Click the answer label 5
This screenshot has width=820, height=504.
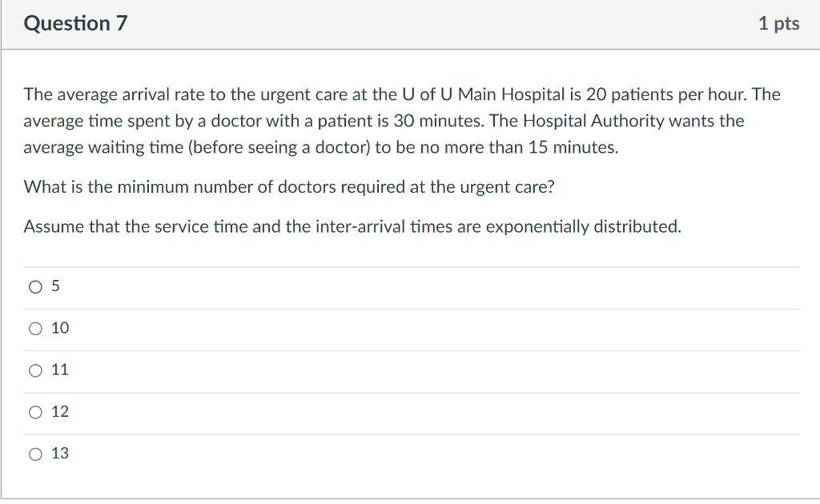click(x=54, y=286)
